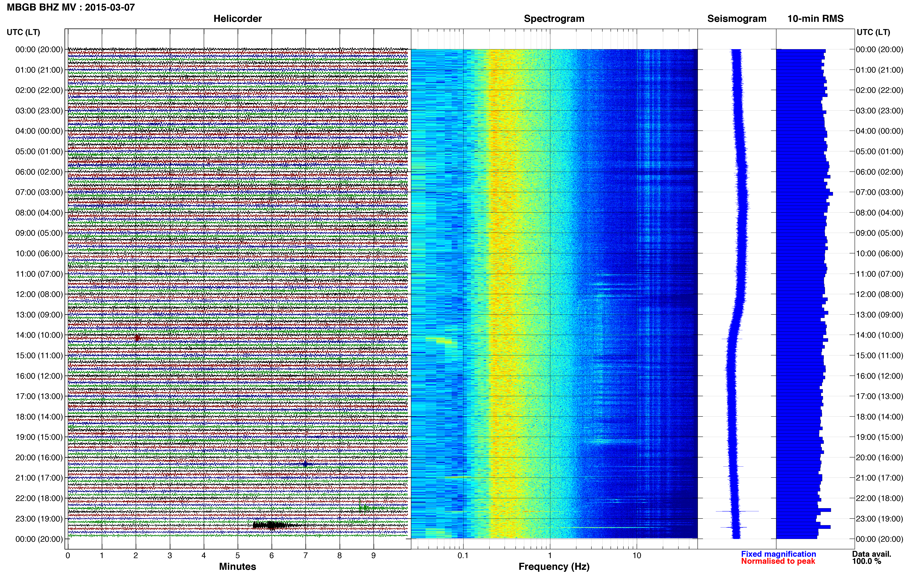
Task: Click the left '17:00 (13:00)' time label
Action: coord(39,396)
